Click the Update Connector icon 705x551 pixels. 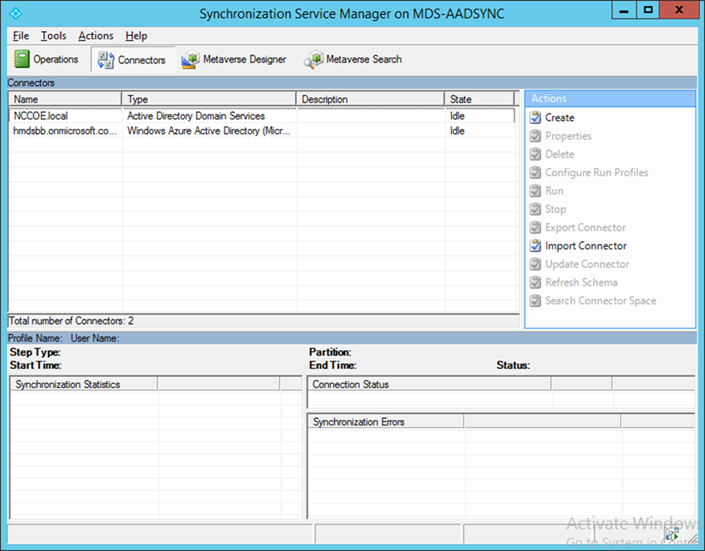535,264
